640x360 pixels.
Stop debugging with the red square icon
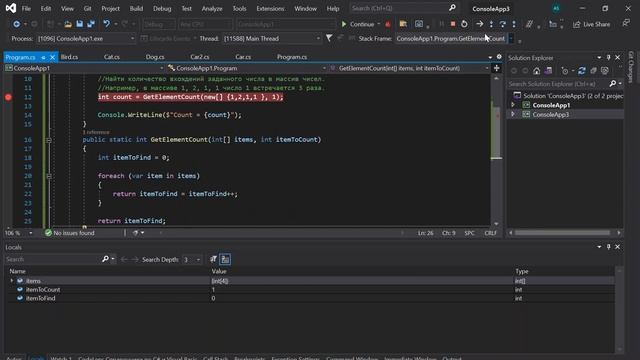(453, 24)
